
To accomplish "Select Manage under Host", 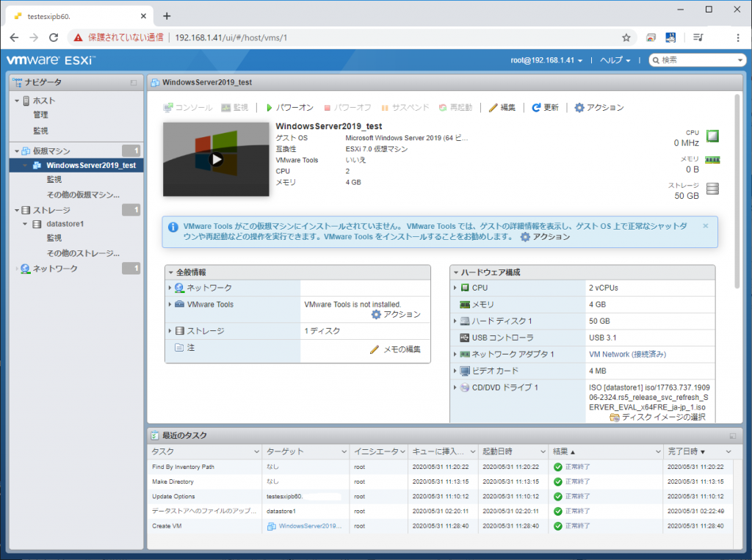I will 40,114.
